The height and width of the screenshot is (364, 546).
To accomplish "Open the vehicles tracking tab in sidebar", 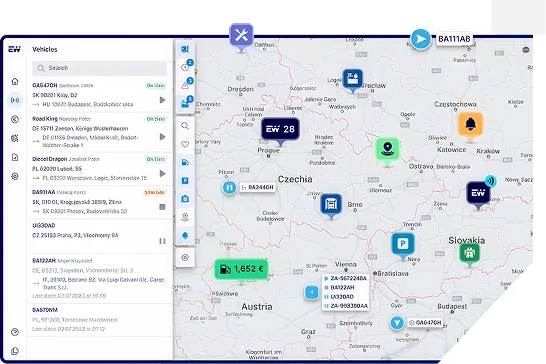I will click(x=15, y=100).
